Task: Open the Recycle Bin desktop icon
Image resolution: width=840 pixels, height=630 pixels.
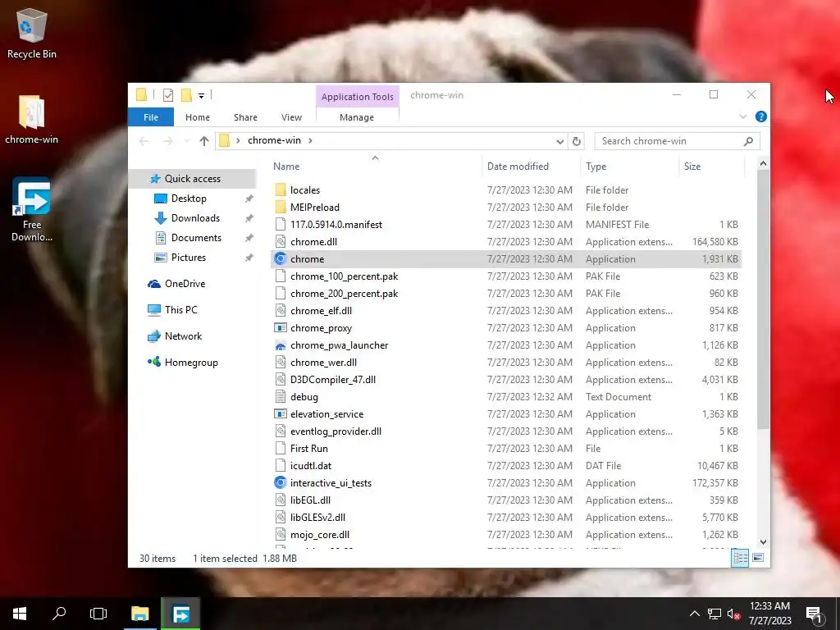Action: coord(32,33)
